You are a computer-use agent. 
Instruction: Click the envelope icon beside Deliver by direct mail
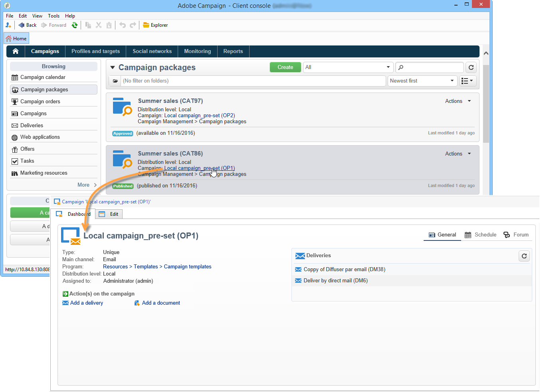click(x=298, y=281)
